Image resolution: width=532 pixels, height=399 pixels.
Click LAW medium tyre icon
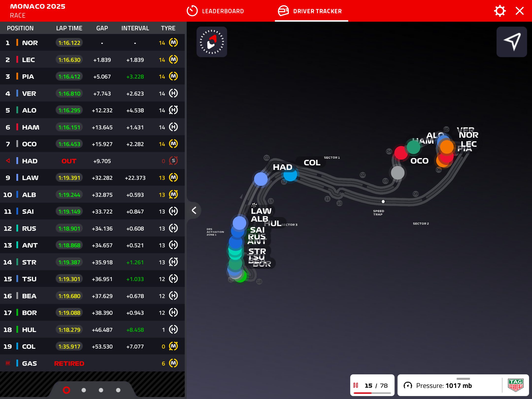tap(173, 178)
